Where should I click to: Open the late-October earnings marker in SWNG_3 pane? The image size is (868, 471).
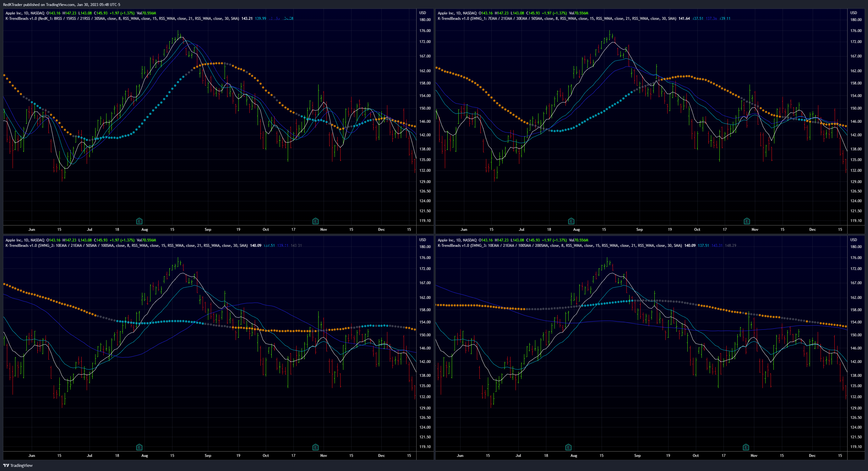(746, 447)
